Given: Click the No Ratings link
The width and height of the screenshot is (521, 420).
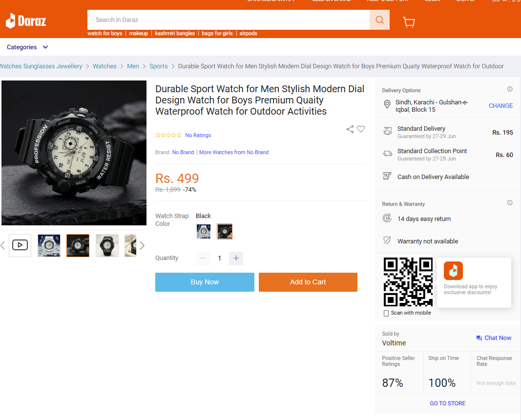Looking at the screenshot, I should 198,135.
